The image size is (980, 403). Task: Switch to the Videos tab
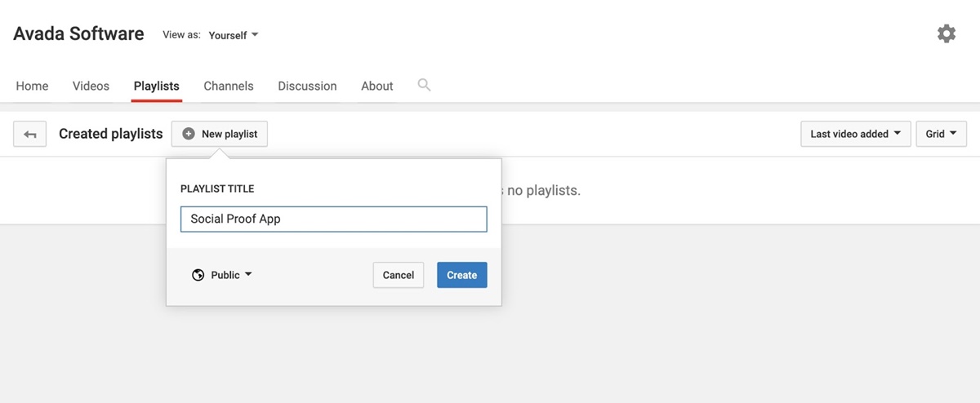[x=91, y=86]
